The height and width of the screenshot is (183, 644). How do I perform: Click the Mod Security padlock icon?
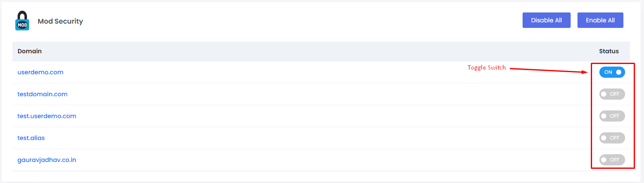coord(22,21)
